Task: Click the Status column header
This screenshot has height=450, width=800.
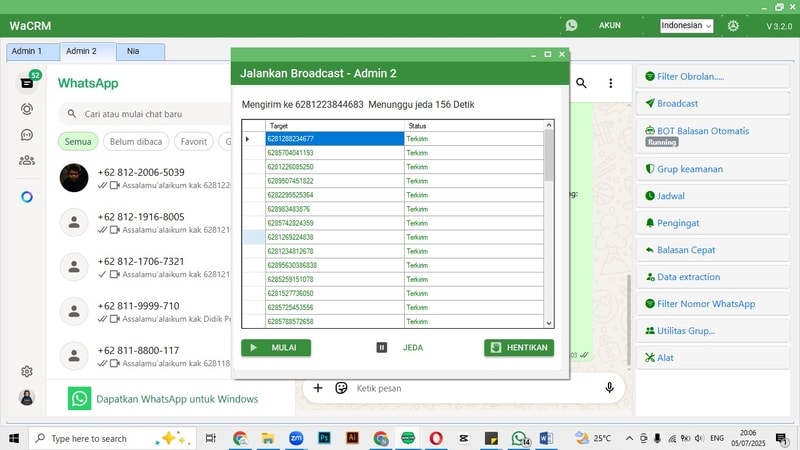Action: point(474,126)
